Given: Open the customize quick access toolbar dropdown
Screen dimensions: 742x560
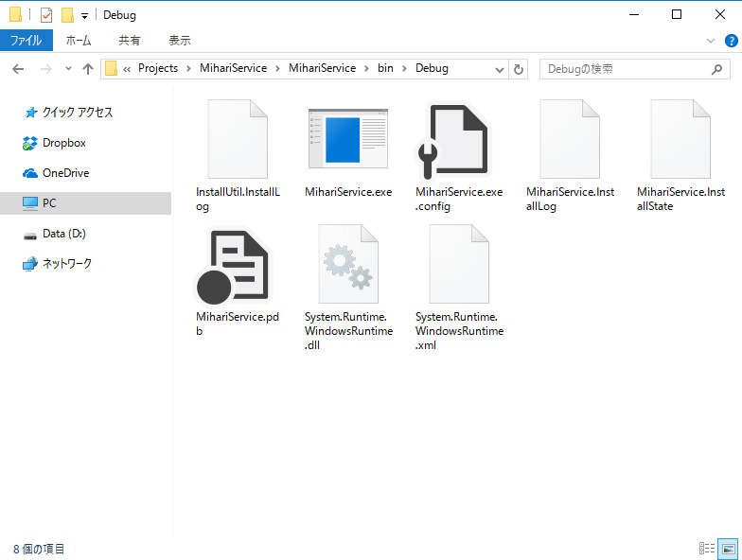Looking at the screenshot, I should point(84,16).
